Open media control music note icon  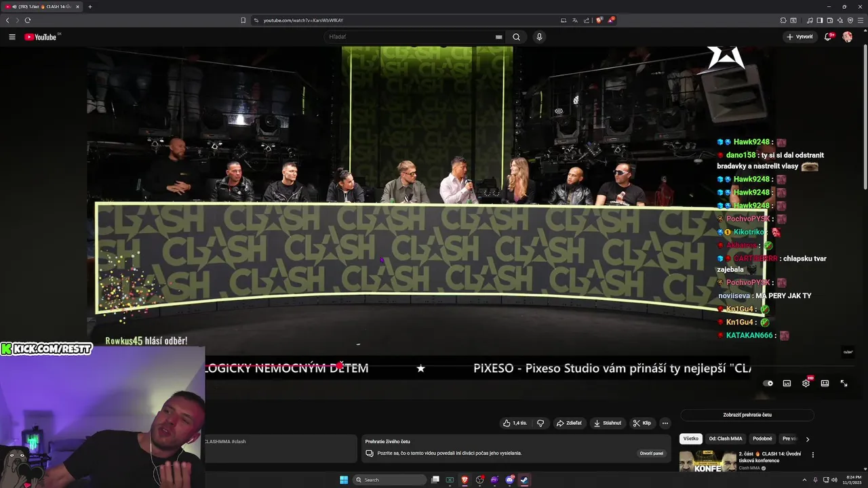810,20
